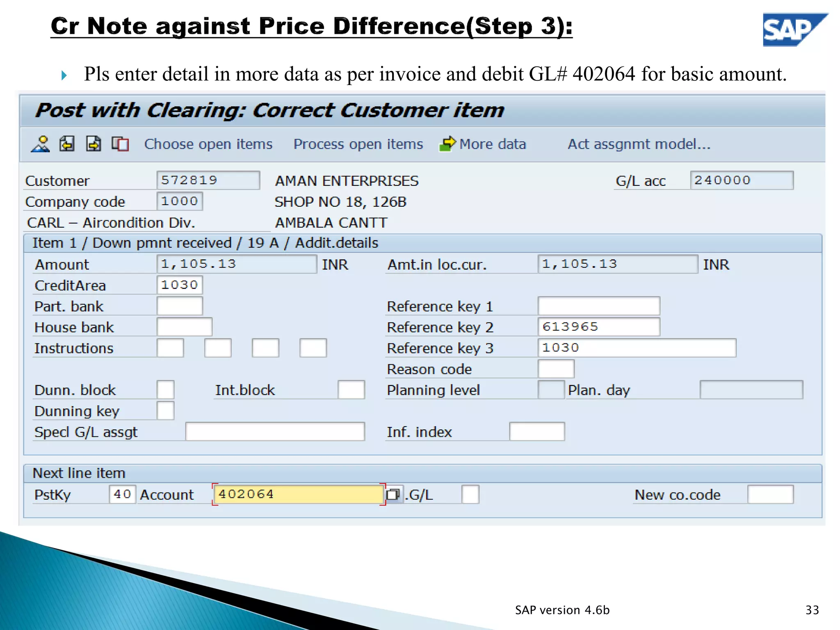
Task: Click the Part. bank field
Action: tap(180, 306)
